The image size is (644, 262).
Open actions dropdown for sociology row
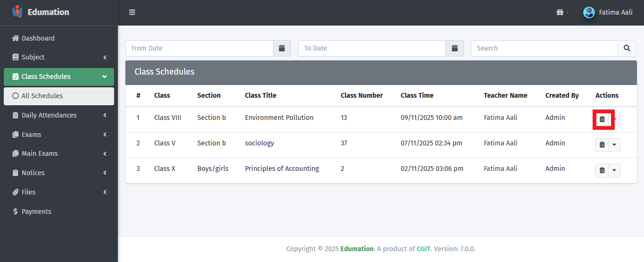(614, 145)
